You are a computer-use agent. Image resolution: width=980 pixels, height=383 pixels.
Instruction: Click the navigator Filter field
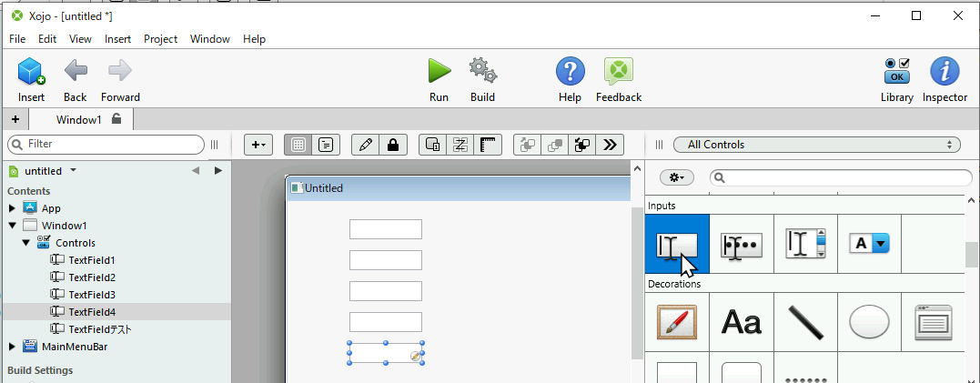[106, 145]
